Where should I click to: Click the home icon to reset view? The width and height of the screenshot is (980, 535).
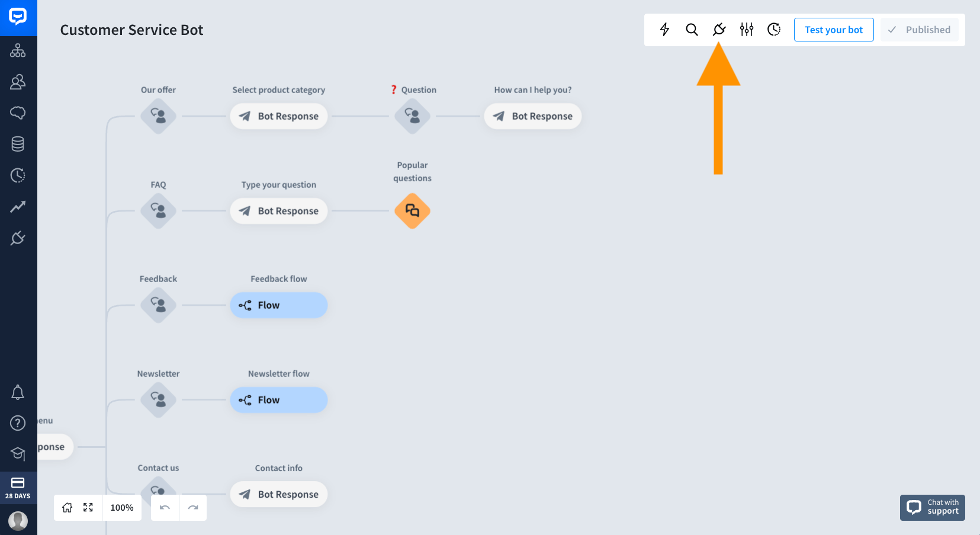pos(68,508)
